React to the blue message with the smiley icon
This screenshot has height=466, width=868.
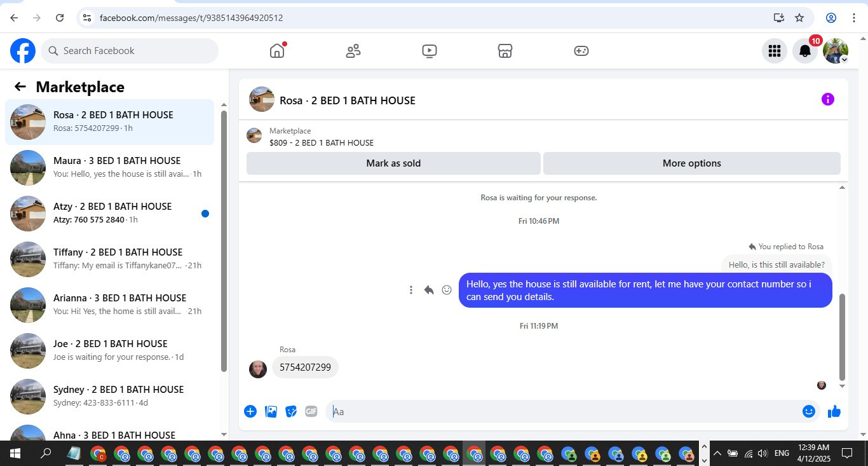(x=447, y=290)
